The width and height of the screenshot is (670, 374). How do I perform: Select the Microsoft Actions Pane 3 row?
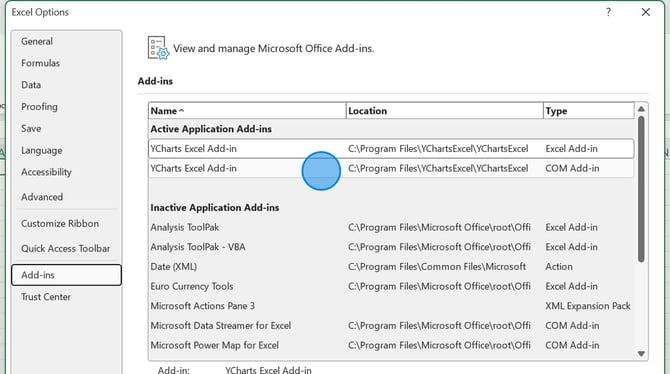[391, 306]
